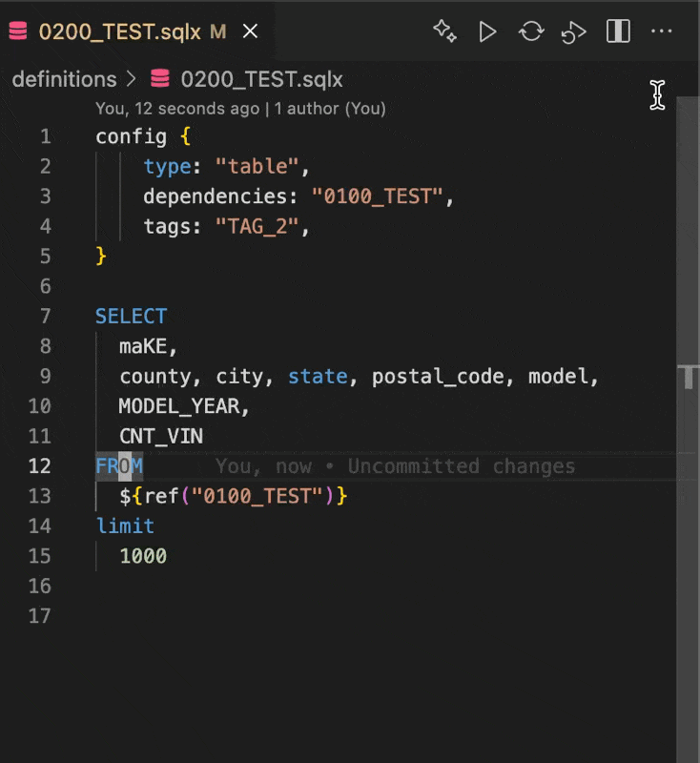Click line number 13 in the gutter

tap(39, 496)
